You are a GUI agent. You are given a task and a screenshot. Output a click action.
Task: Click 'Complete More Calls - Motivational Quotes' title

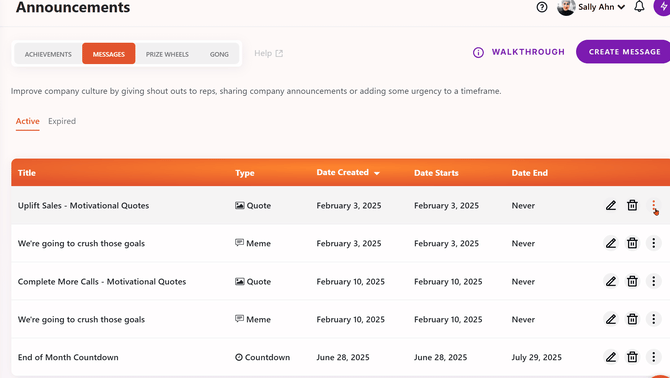[x=102, y=281]
